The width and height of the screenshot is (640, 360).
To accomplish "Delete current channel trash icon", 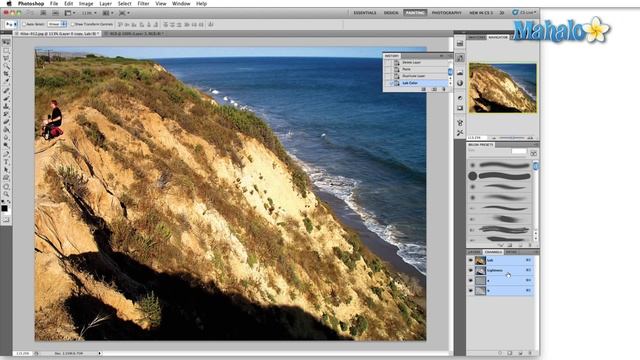I will click(530, 353).
